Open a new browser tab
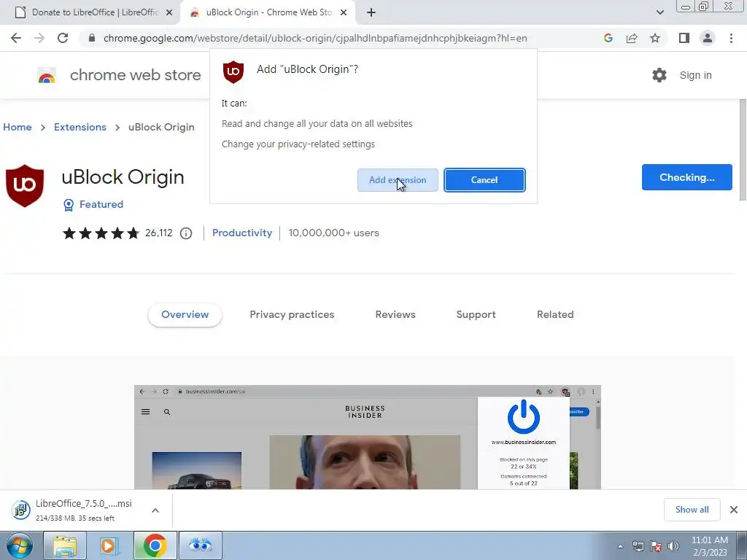Image resolution: width=747 pixels, height=560 pixels. coord(371,13)
